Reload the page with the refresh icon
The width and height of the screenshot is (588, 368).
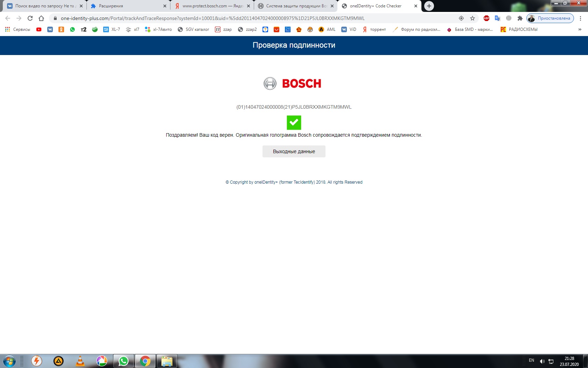(x=30, y=18)
